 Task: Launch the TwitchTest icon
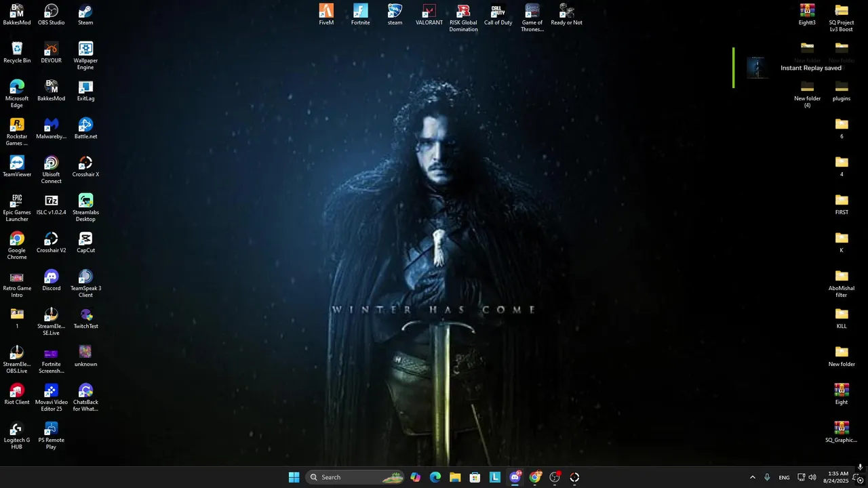tap(85, 319)
